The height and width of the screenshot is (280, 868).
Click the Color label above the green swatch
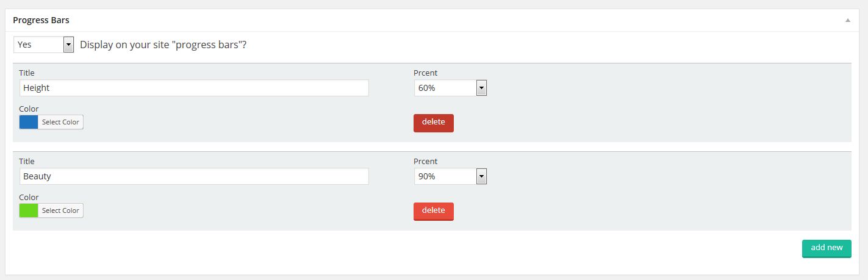[29, 197]
